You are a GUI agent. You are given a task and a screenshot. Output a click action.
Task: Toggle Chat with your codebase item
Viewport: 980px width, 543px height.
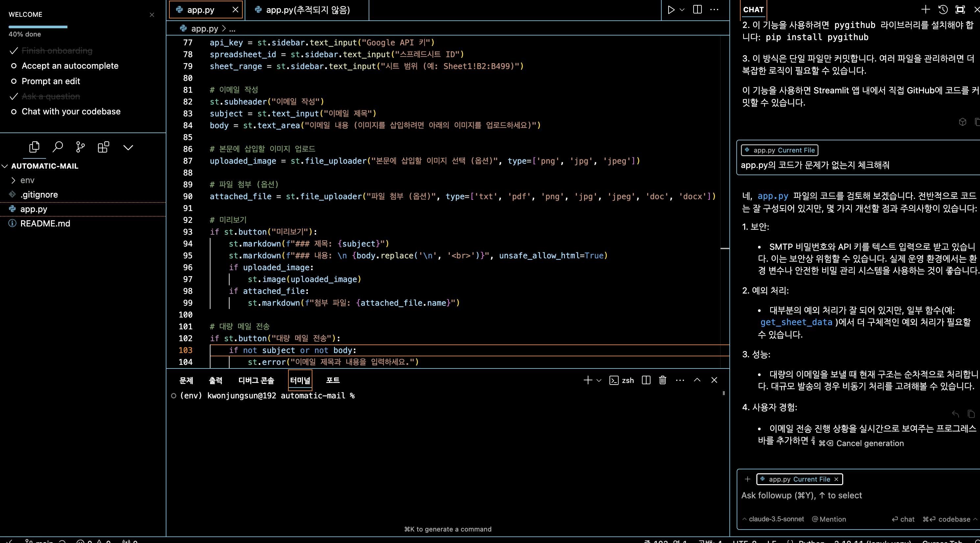(x=65, y=111)
